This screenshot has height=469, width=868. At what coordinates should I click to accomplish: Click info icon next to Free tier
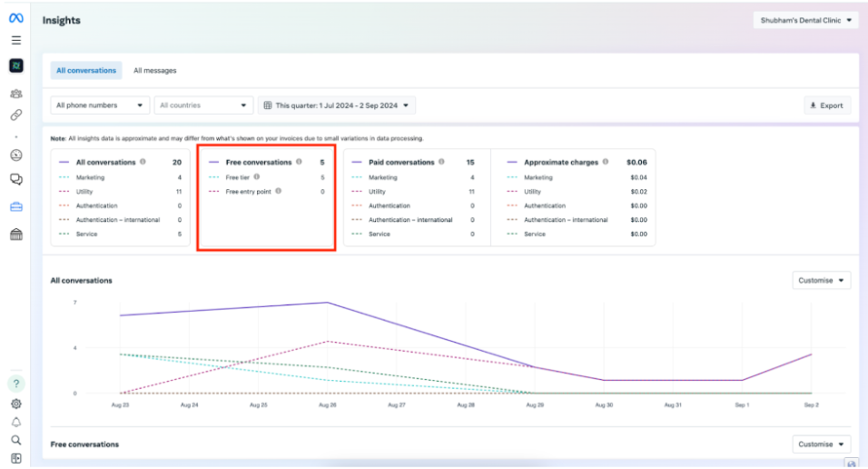click(x=257, y=177)
